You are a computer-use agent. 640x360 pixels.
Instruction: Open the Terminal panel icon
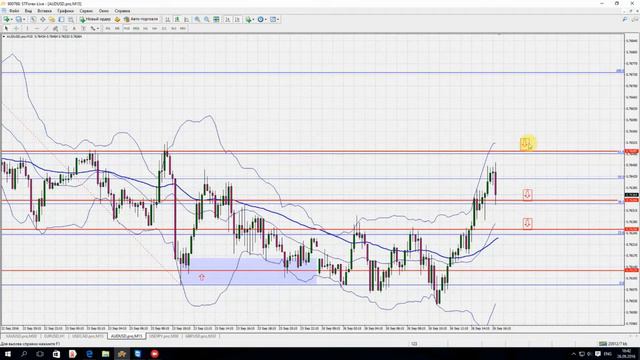[61, 19]
